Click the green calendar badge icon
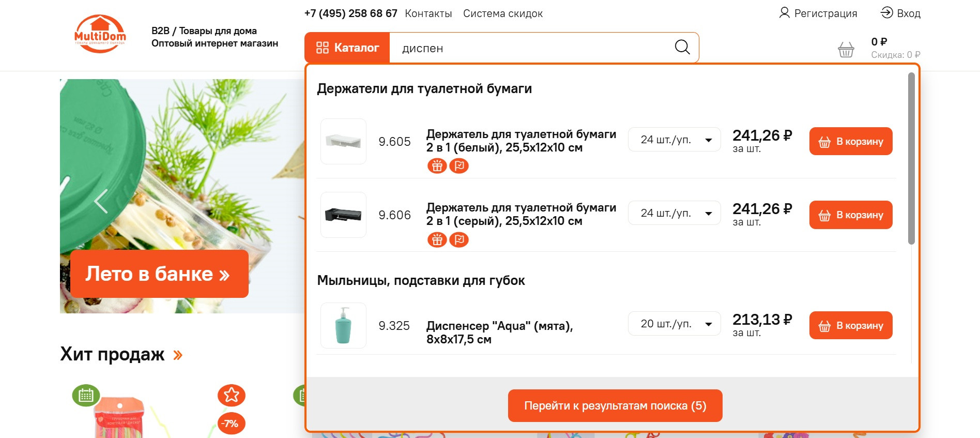Image resolution: width=980 pixels, height=438 pixels. (86, 396)
